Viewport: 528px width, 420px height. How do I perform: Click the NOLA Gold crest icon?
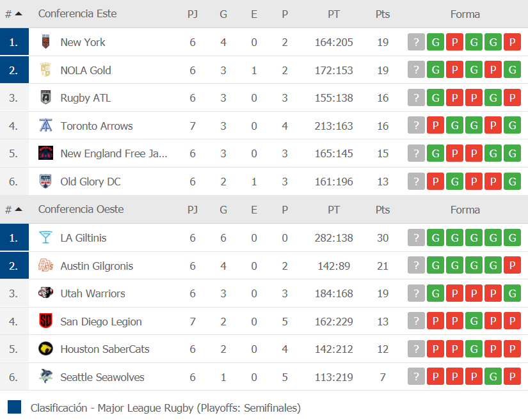click(x=45, y=70)
